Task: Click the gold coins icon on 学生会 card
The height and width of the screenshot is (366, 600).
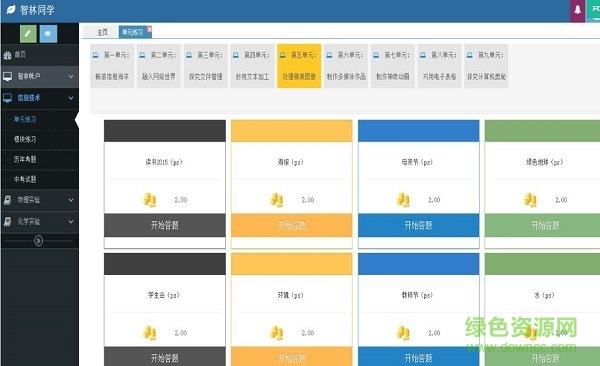Action: [x=150, y=333]
